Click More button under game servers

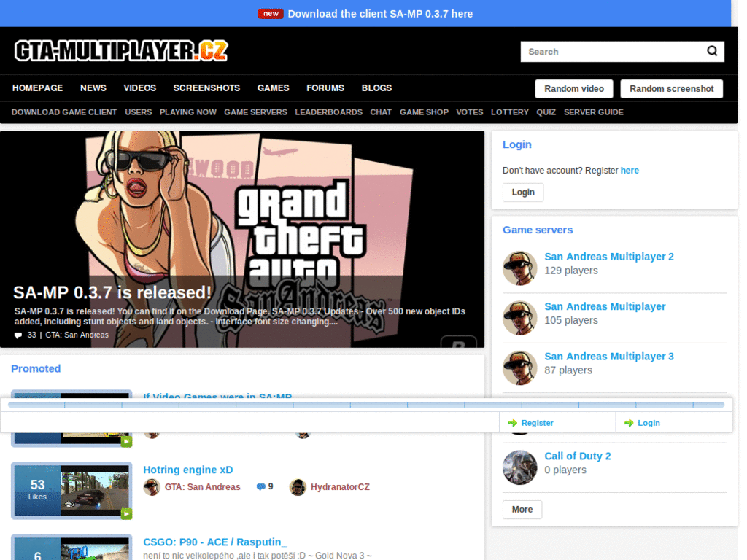click(522, 510)
